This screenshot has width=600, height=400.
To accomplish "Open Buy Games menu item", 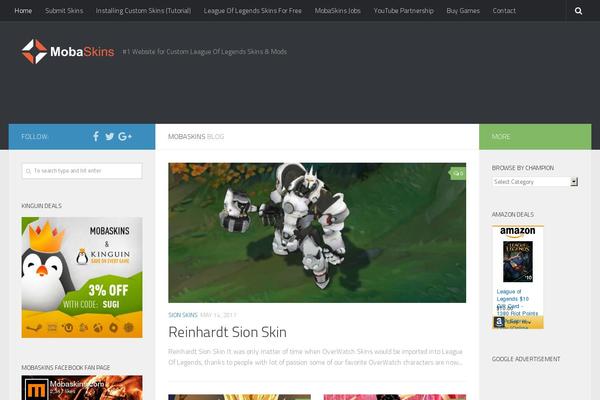I will pyautogui.click(x=463, y=11).
